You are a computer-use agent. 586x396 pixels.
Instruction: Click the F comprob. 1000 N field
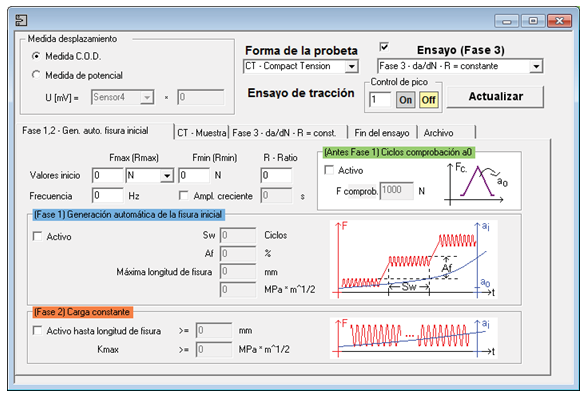coord(397,191)
